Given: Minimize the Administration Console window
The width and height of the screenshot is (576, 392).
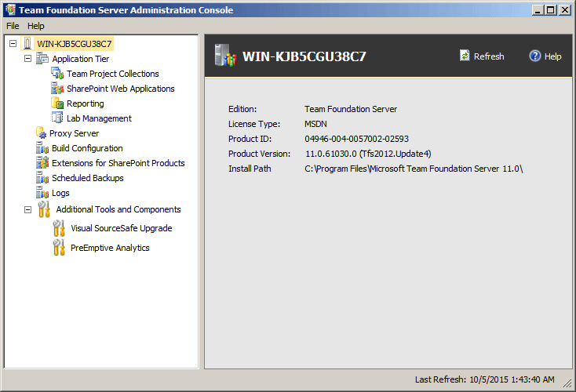Looking at the screenshot, I should [538, 10].
